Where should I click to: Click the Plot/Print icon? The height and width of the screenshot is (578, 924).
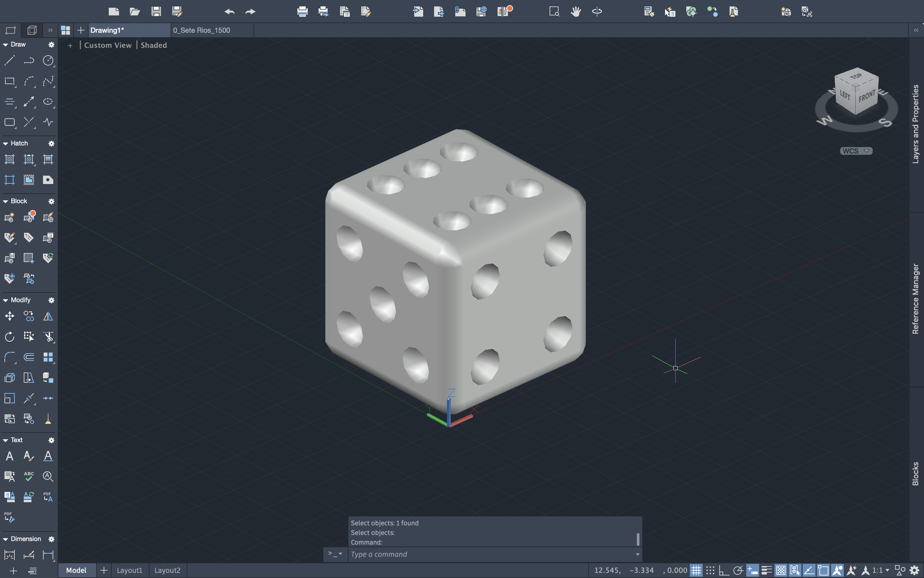click(x=303, y=12)
